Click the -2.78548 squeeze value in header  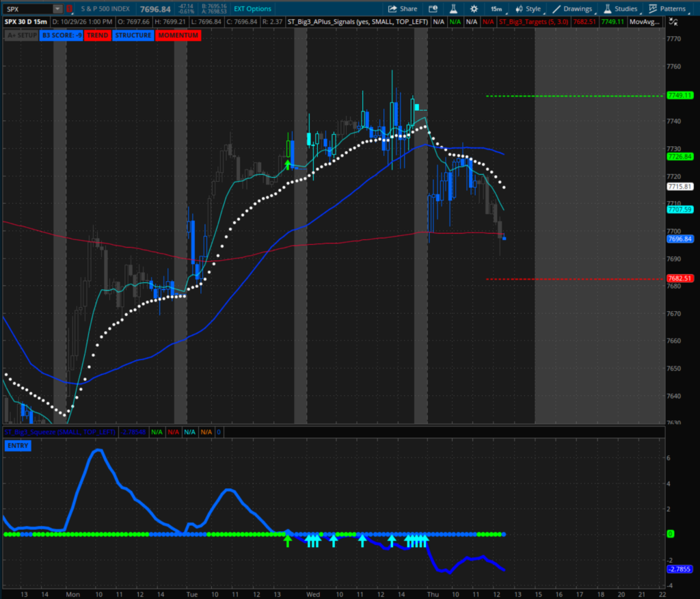pyautogui.click(x=133, y=432)
